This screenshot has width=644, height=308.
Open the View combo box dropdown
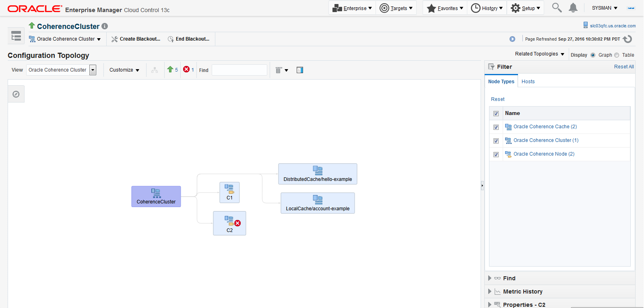(x=93, y=70)
